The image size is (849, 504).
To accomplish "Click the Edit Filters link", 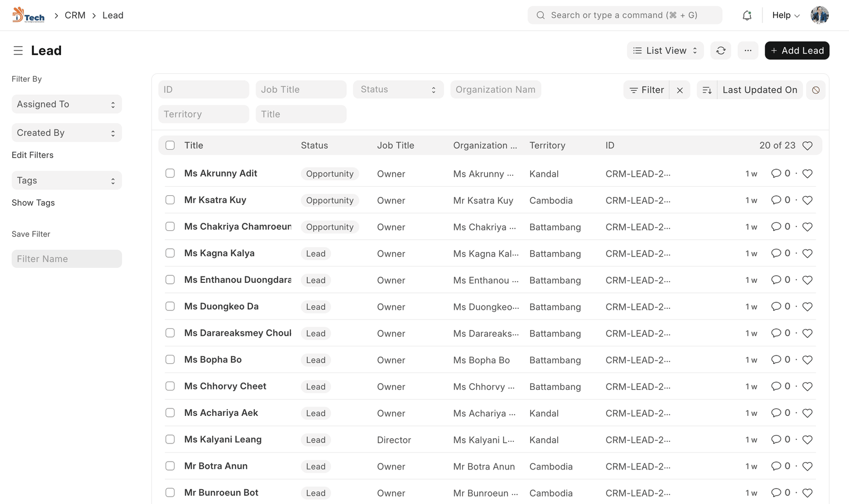I will (x=32, y=155).
